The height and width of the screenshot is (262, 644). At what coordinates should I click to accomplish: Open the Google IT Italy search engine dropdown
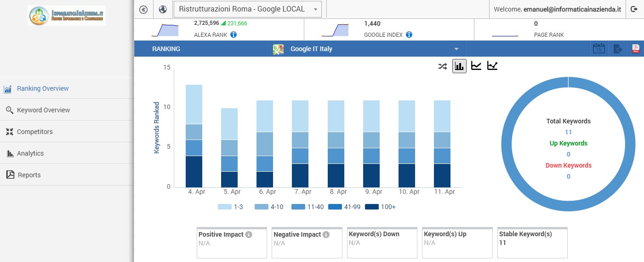[x=366, y=49]
